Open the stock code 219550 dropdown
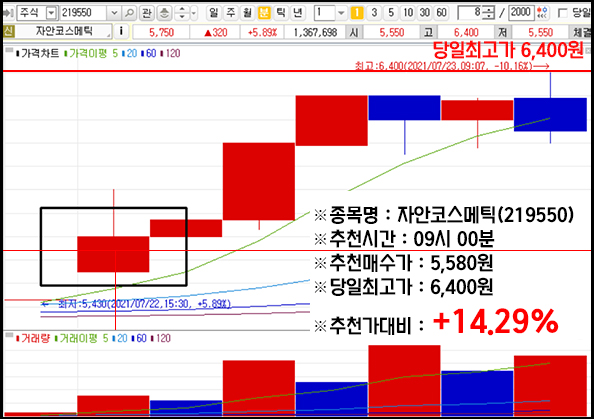The height and width of the screenshot is (419, 594). (x=114, y=13)
